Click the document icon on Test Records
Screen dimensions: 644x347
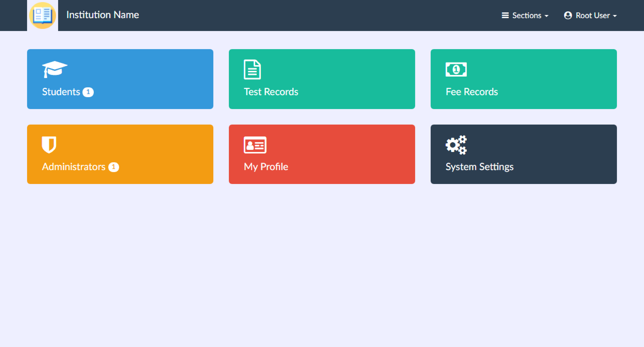pos(252,69)
